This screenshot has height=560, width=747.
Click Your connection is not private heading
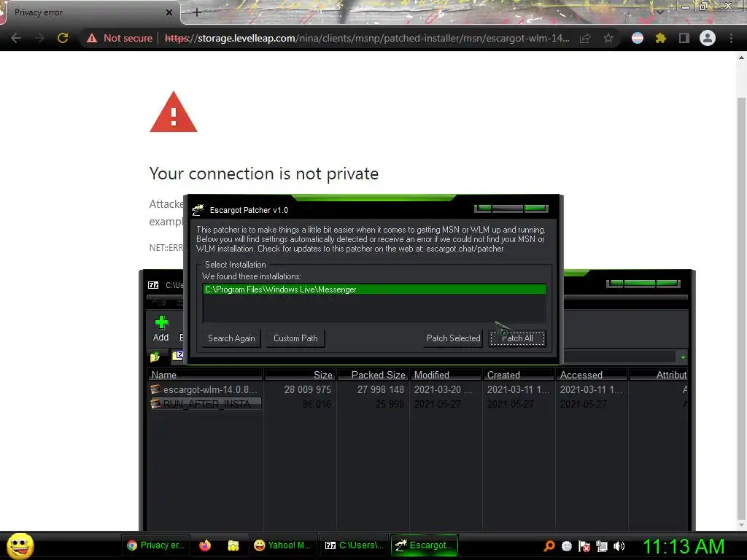(264, 174)
